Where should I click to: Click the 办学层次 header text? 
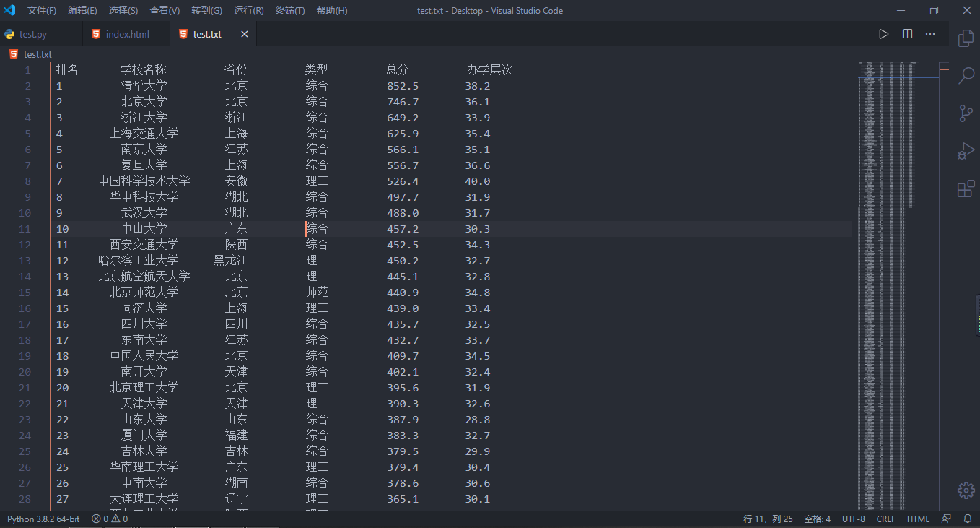click(x=490, y=70)
